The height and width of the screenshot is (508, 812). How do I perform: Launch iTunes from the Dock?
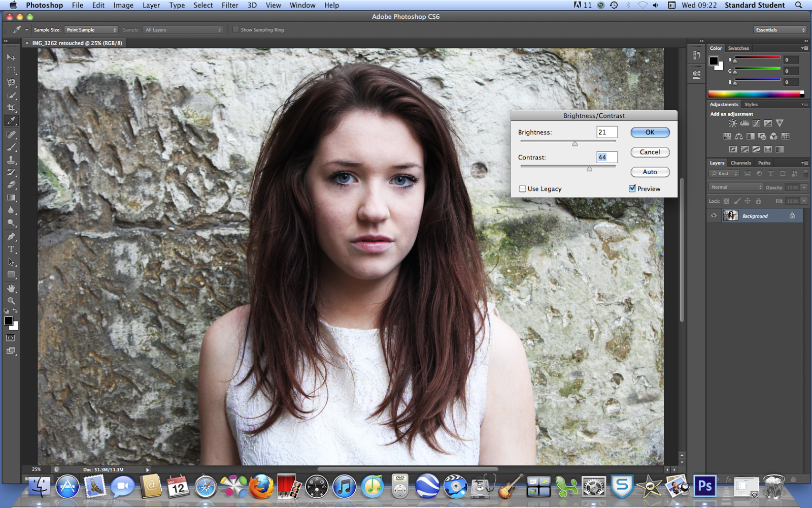click(345, 487)
